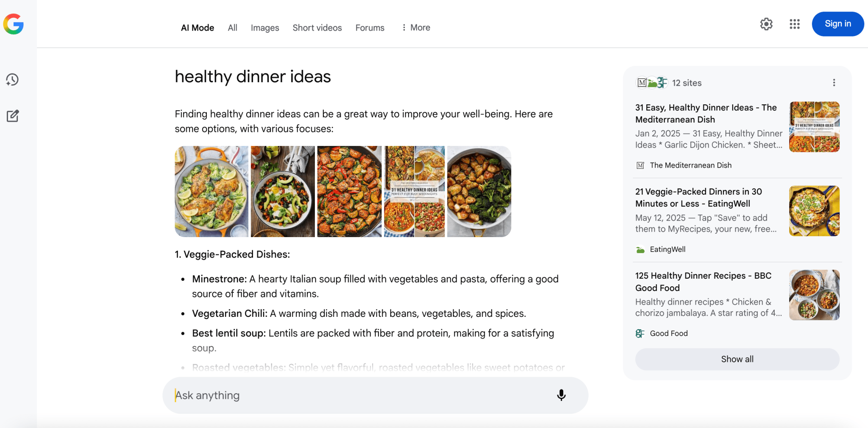Click the microphone voice search icon

tap(561, 395)
